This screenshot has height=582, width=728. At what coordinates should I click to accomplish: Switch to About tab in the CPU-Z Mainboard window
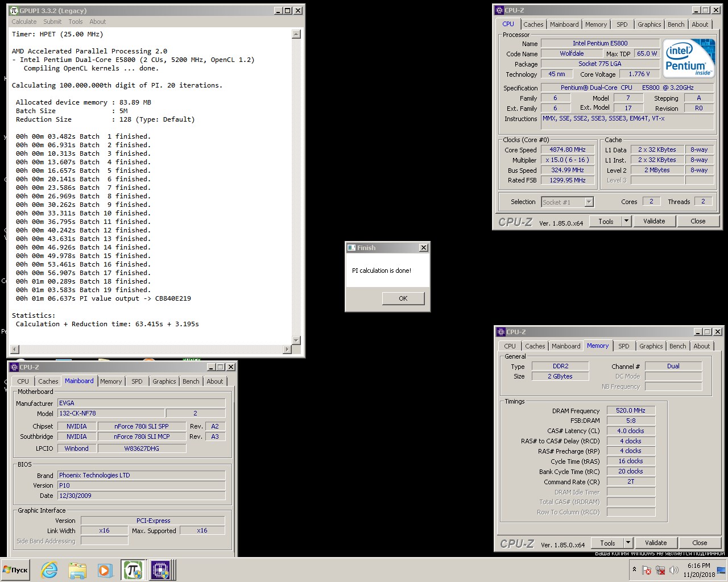[x=215, y=381]
